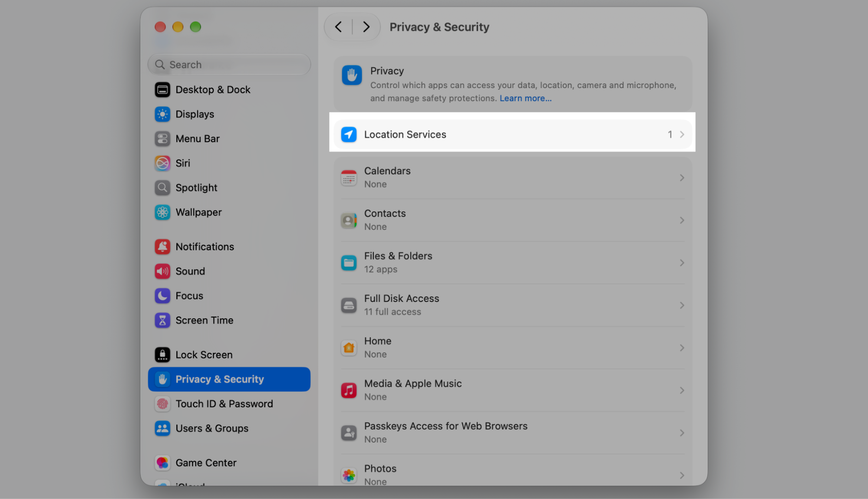Image resolution: width=868 pixels, height=499 pixels.
Task: Expand the Calendars row chevron
Action: click(x=682, y=178)
